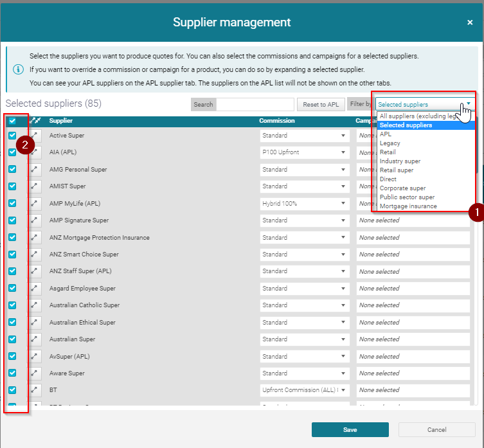Click Reset to APL button
The height and width of the screenshot is (448, 484).
point(321,104)
